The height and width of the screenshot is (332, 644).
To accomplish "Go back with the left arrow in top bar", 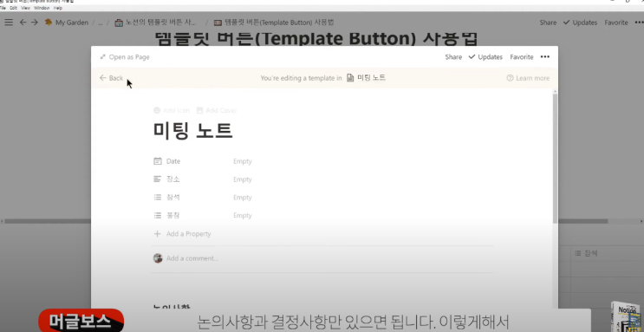I will [x=23, y=23].
